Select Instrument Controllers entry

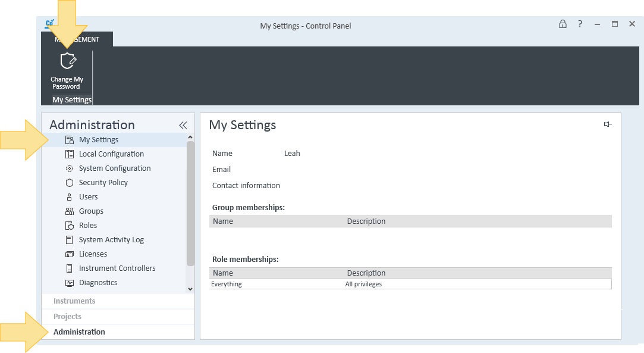[117, 268]
